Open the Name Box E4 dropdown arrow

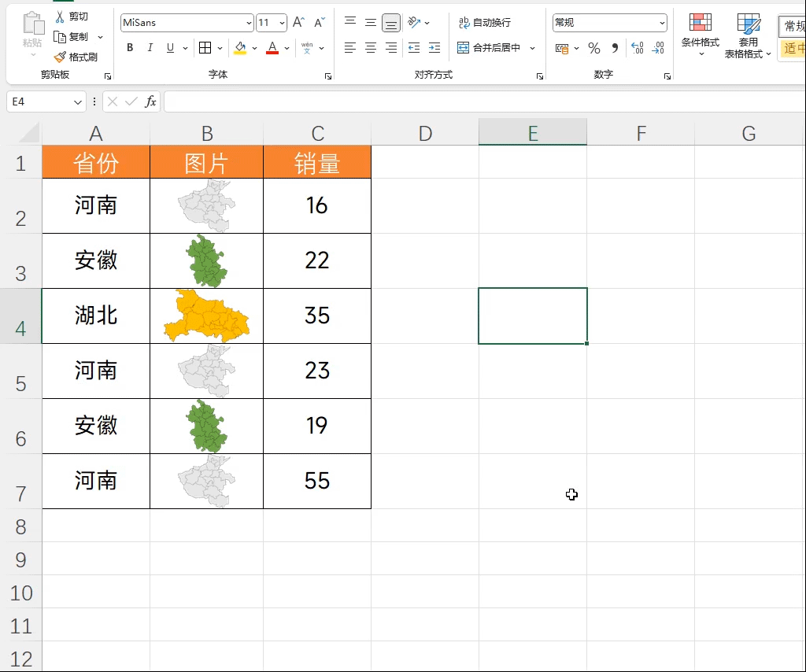pos(78,102)
